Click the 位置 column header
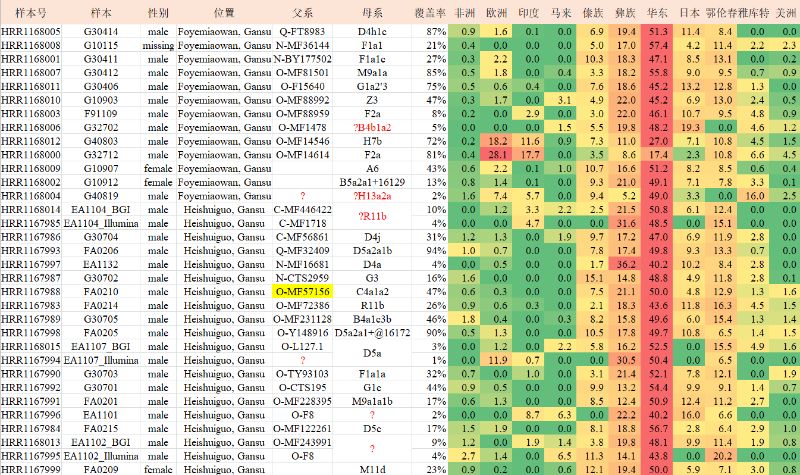The height and width of the screenshot is (475, 800). 224,13
